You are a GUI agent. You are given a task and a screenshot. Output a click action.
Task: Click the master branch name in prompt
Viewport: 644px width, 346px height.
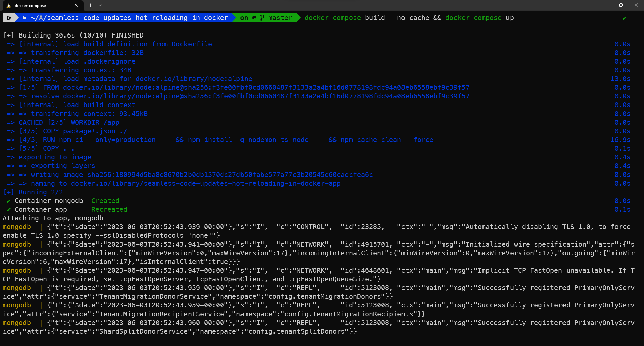[x=280, y=18]
